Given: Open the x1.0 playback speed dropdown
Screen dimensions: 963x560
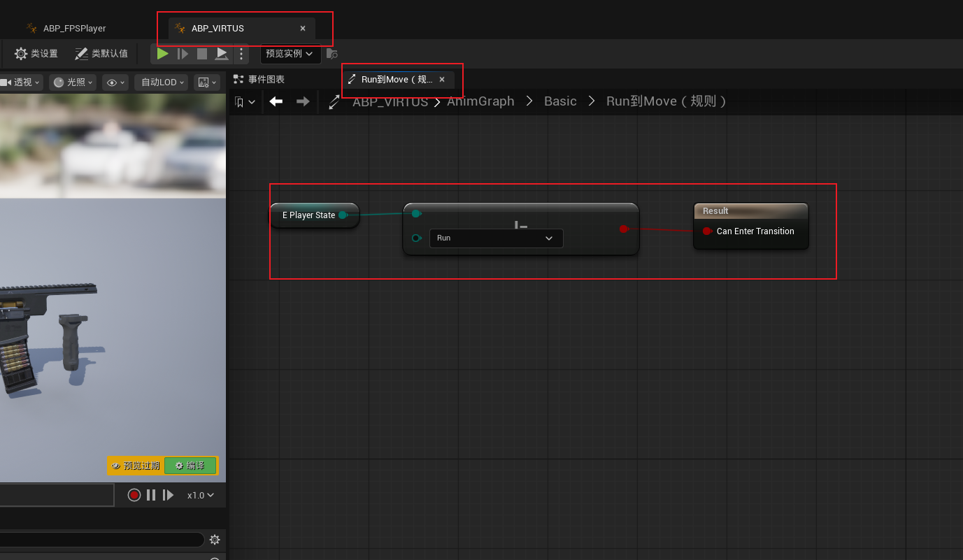Looking at the screenshot, I should [x=201, y=495].
